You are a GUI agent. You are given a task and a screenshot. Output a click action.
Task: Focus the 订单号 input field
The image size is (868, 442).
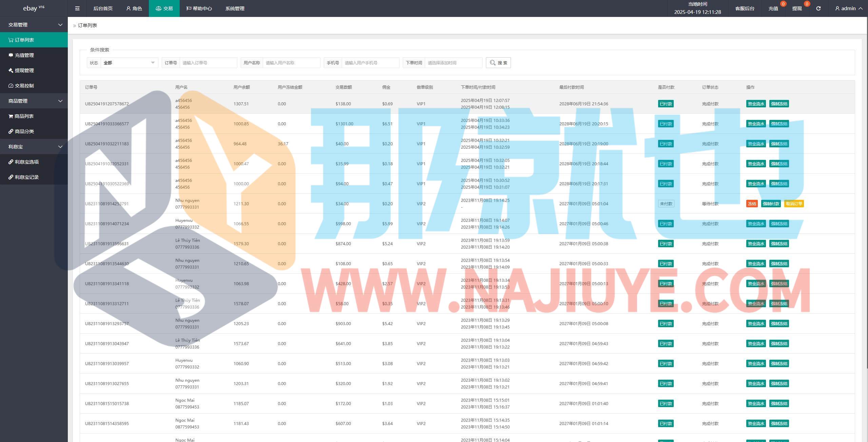(x=208, y=63)
